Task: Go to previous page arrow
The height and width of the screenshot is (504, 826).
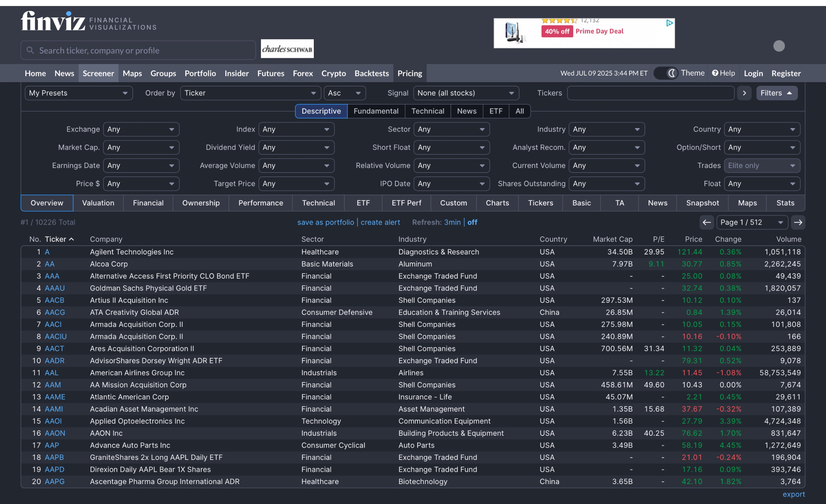Action: click(707, 222)
